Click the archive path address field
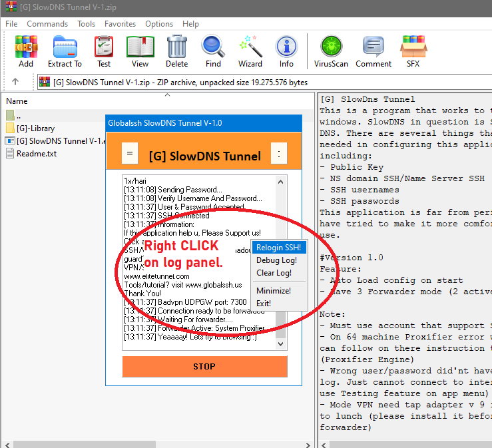The image size is (492, 448). coord(264,82)
